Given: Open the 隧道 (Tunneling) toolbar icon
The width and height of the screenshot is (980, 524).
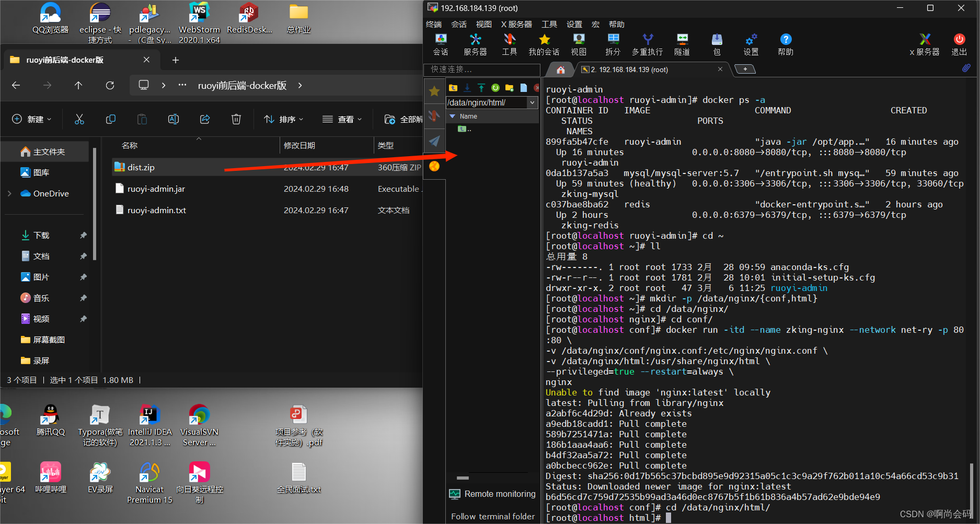Looking at the screenshot, I should [682, 44].
